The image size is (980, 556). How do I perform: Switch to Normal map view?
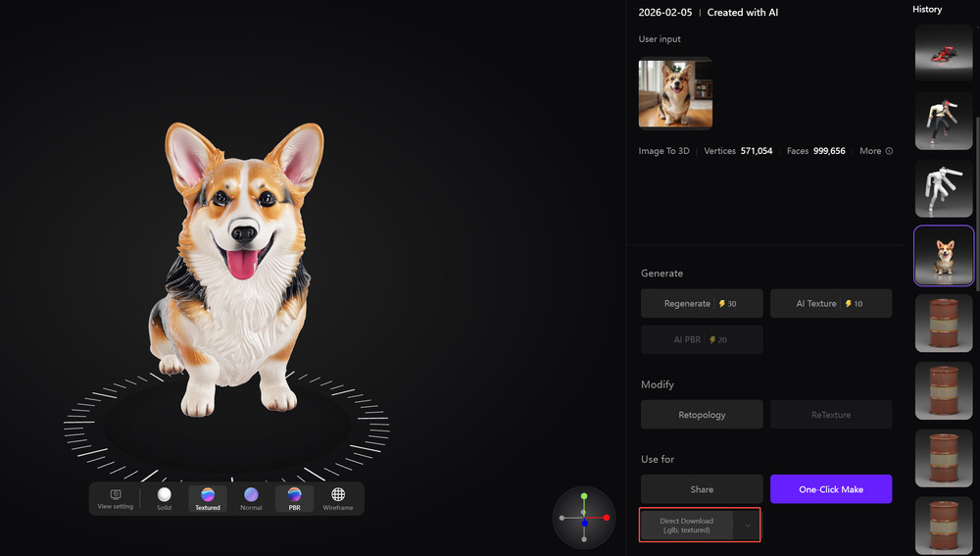tap(251, 498)
